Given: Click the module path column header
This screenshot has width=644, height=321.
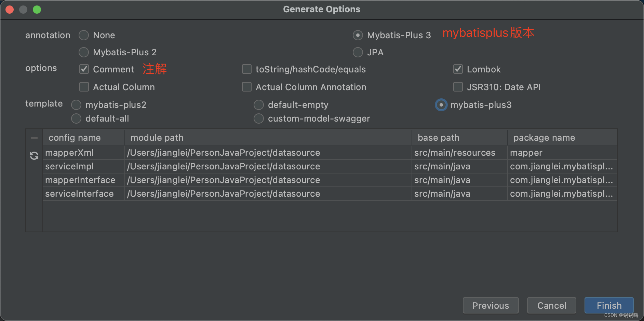Looking at the screenshot, I should (x=268, y=138).
